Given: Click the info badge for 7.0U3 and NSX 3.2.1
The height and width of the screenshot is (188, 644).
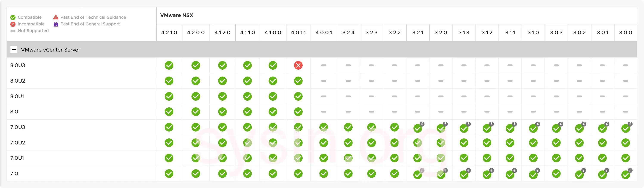Looking at the screenshot, I should tap(422, 124).
